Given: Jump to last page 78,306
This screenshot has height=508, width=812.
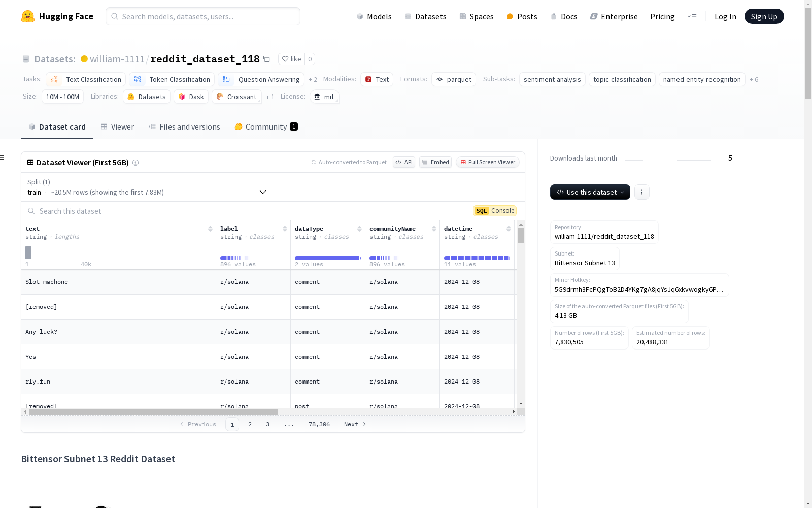Looking at the screenshot, I should click(319, 424).
